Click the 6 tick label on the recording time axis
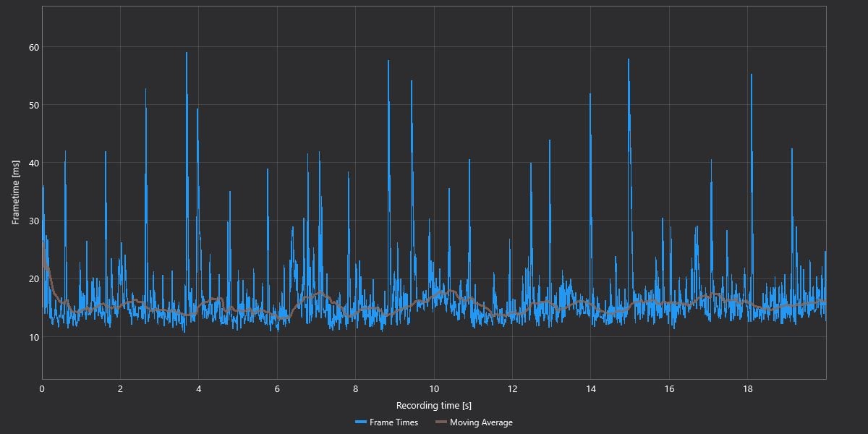 click(x=277, y=388)
